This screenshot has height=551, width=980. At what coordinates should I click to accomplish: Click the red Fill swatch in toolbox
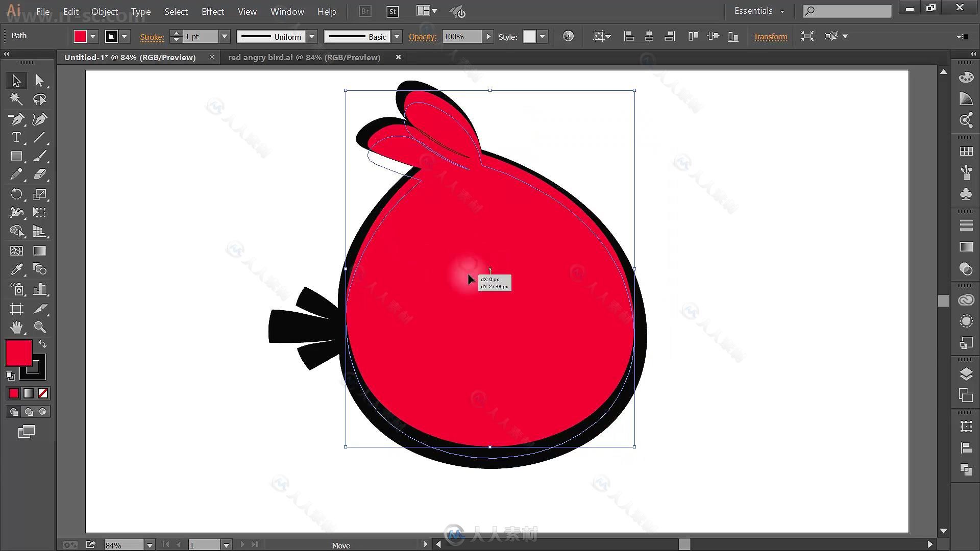click(18, 353)
